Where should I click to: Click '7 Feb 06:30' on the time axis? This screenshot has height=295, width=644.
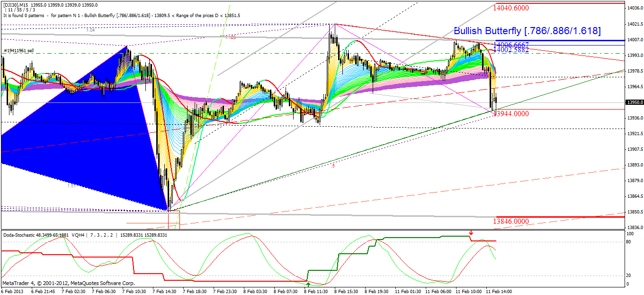pos(104,291)
